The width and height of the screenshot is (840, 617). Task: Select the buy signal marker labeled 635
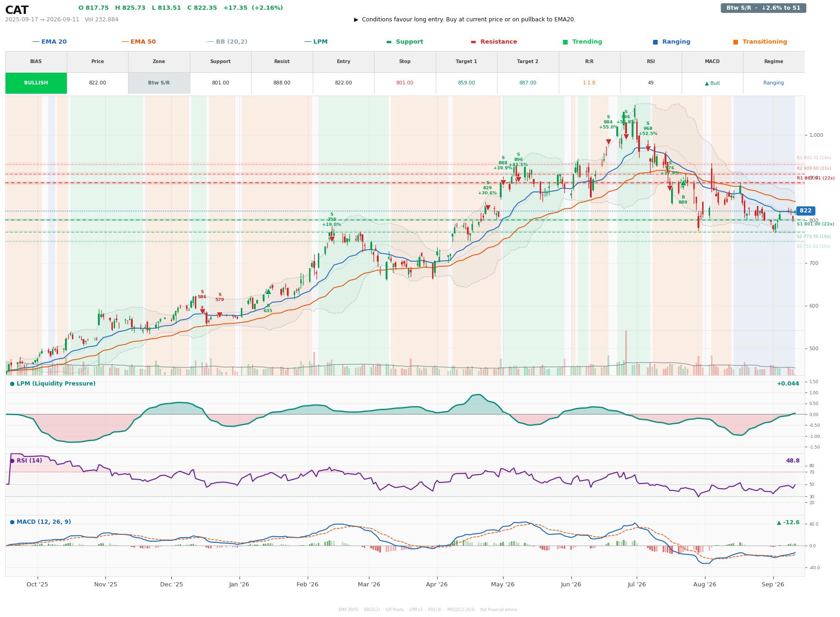point(268,291)
